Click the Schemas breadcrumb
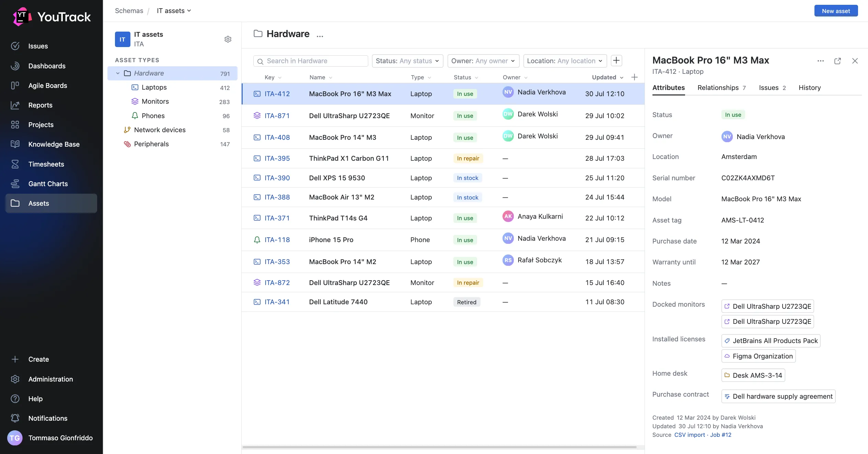Screen dimensions: 868x454 point(129,11)
